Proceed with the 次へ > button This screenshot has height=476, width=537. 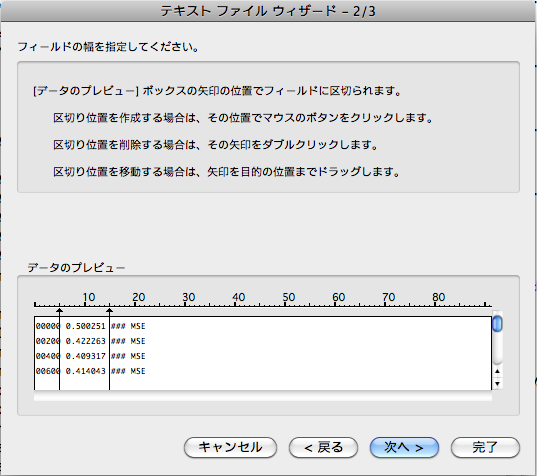click(x=404, y=447)
